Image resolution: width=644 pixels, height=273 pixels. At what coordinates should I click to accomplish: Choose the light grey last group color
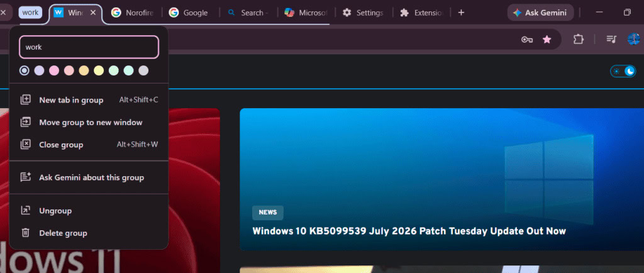tap(143, 70)
